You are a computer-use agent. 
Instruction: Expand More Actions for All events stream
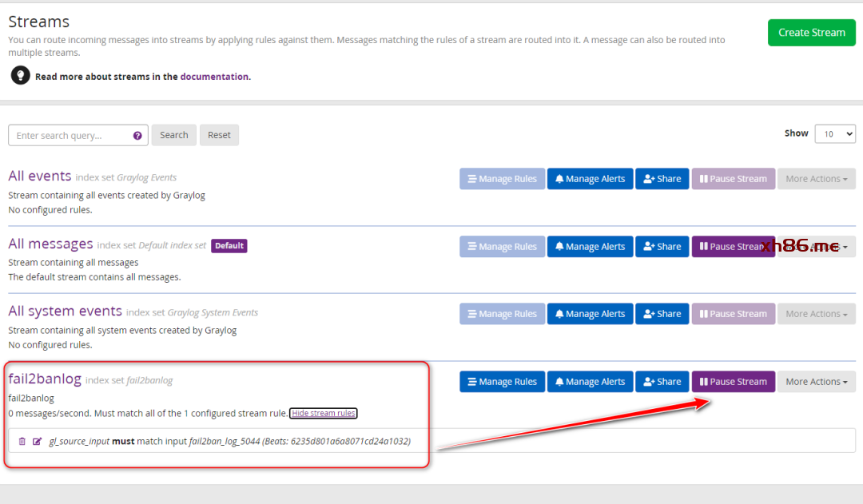(816, 179)
